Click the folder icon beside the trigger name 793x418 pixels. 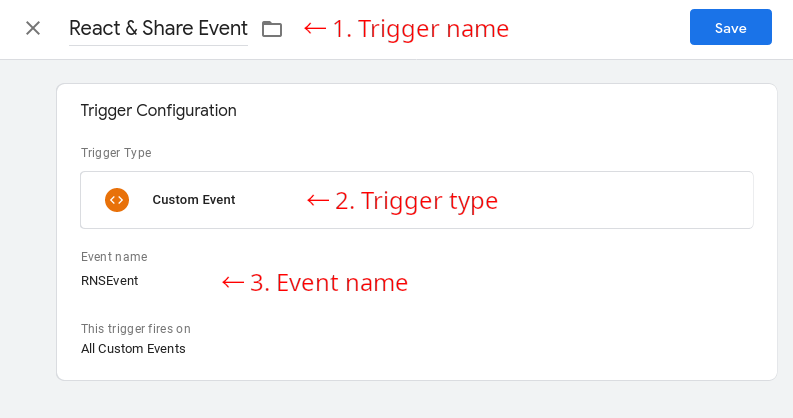272,29
